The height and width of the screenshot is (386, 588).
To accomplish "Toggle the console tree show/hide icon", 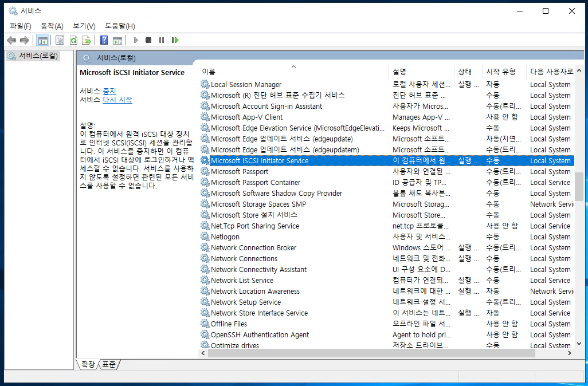I will point(43,40).
